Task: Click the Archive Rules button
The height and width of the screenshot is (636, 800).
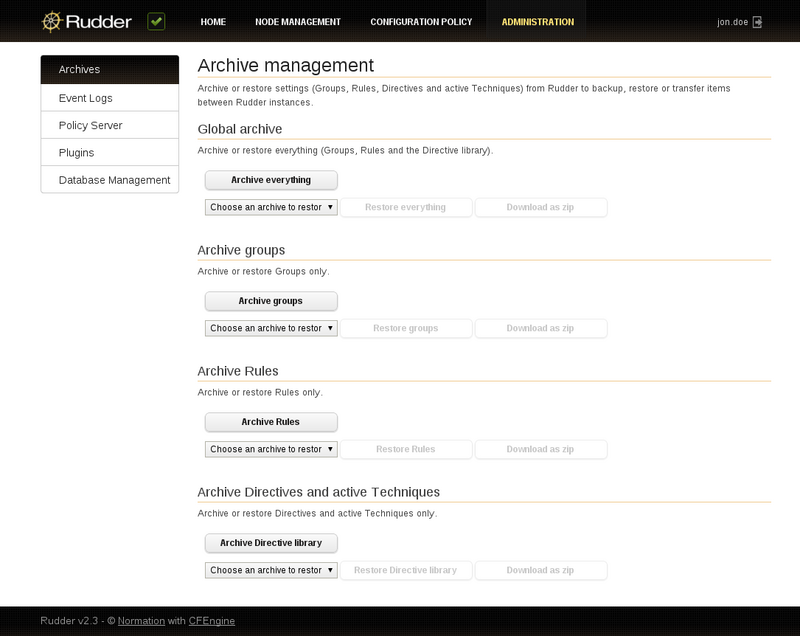Action: coord(271,422)
